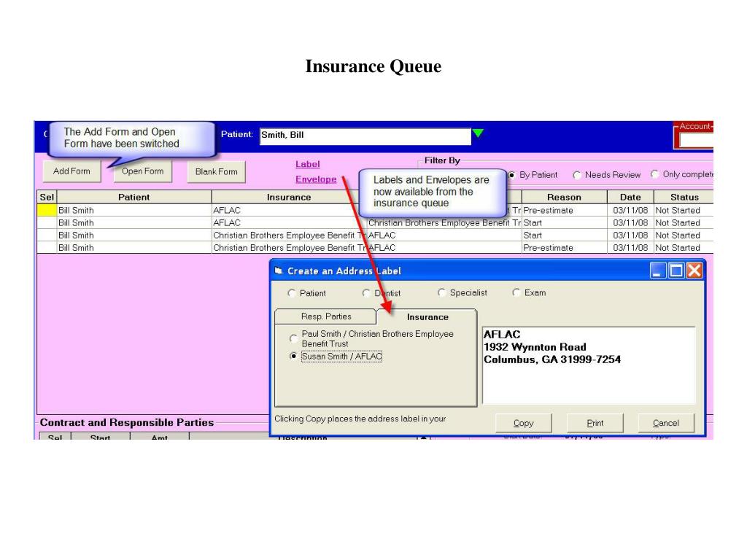Minimize the Create an Address Label window
Image resolution: width=747 pixels, height=560 pixels.
coord(658,271)
